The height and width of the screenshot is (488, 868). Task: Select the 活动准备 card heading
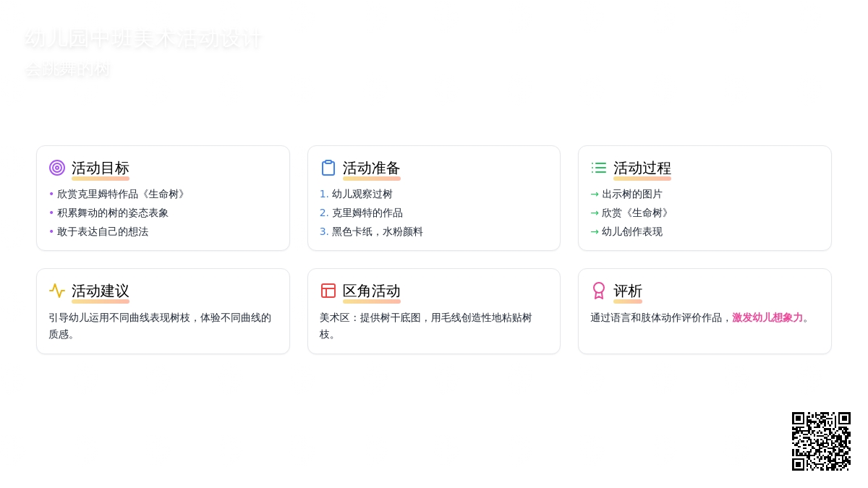(x=371, y=168)
